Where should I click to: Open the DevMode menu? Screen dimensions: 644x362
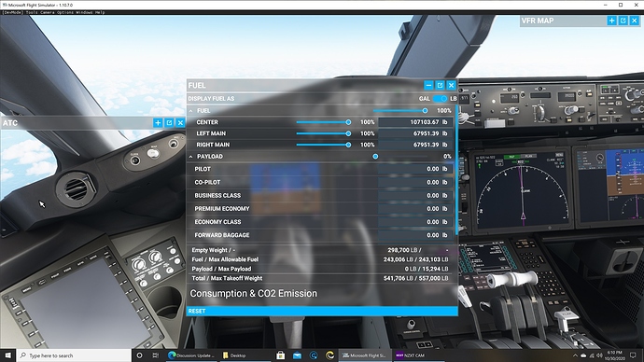point(13,12)
